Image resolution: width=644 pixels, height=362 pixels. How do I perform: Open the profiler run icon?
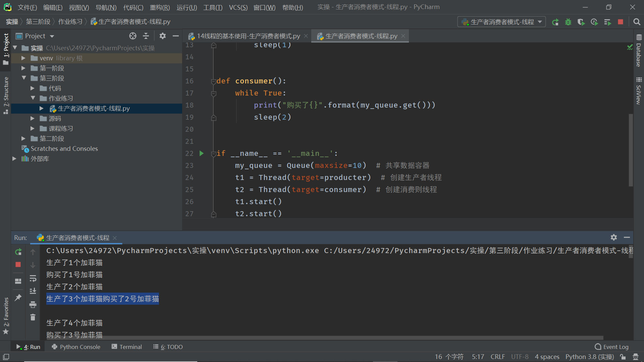[594, 22]
